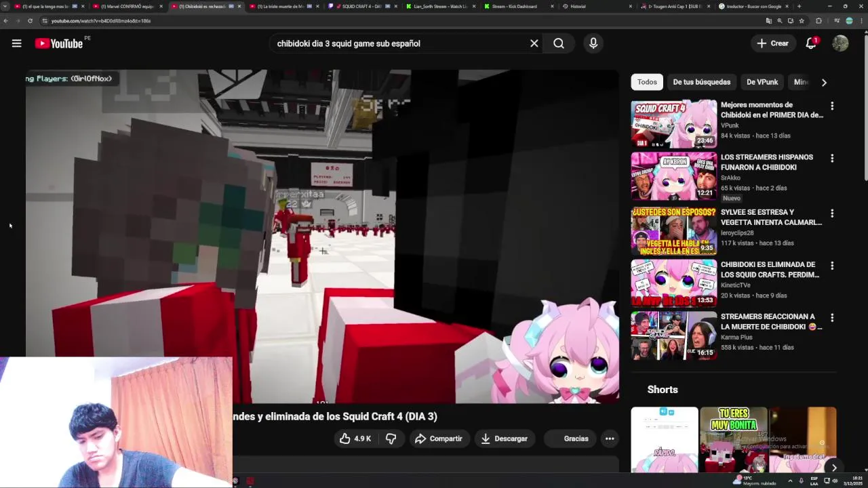
Task: Click the video player area
Action: (322, 236)
